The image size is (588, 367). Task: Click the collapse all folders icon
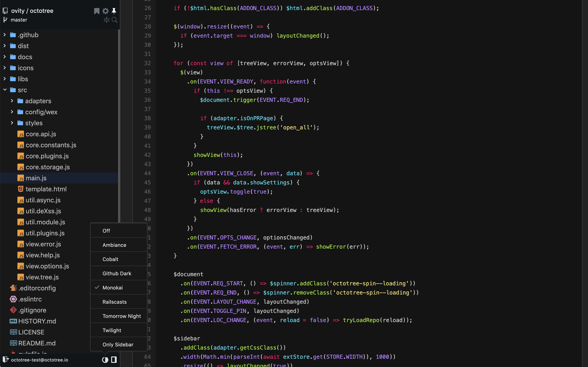(106, 20)
